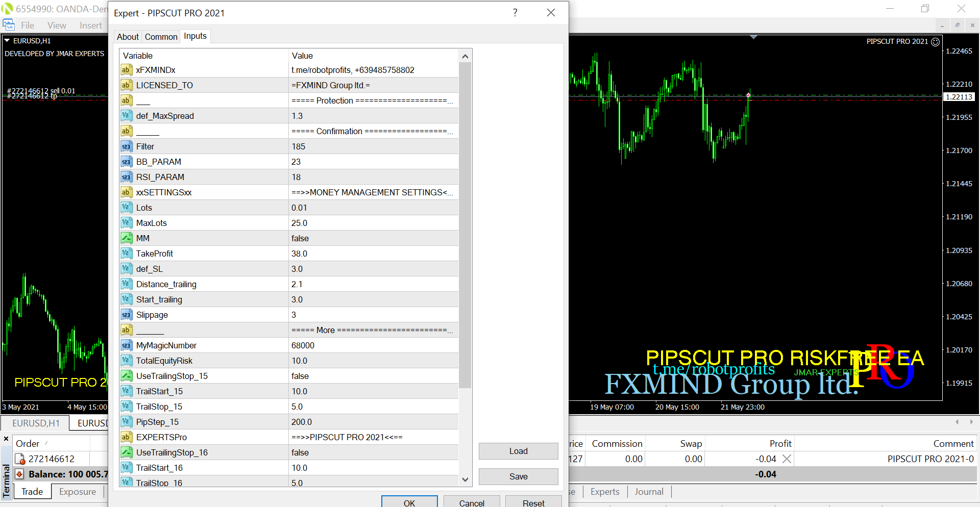Edit the TakeProfit value 38.0
The width and height of the screenshot is (980, 507).
373,253
